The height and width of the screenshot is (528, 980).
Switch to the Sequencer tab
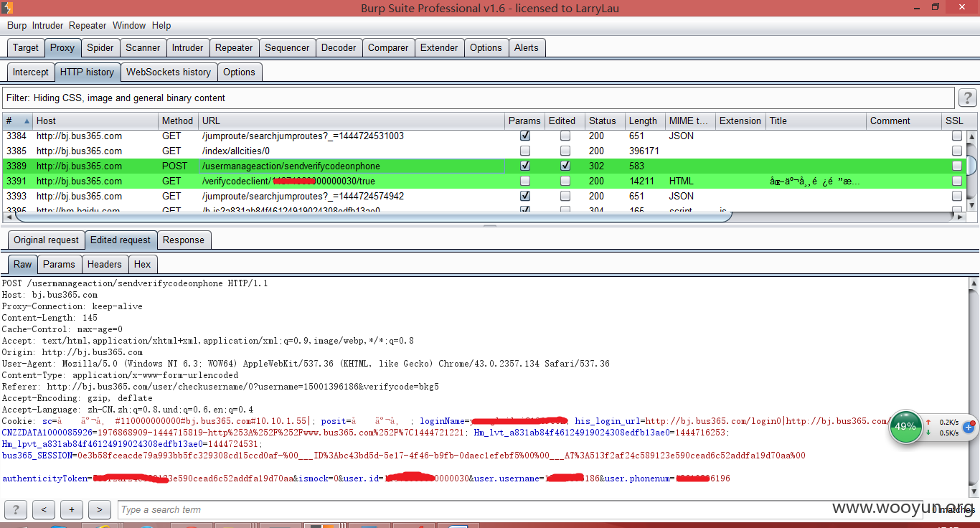tap(287, 47)
